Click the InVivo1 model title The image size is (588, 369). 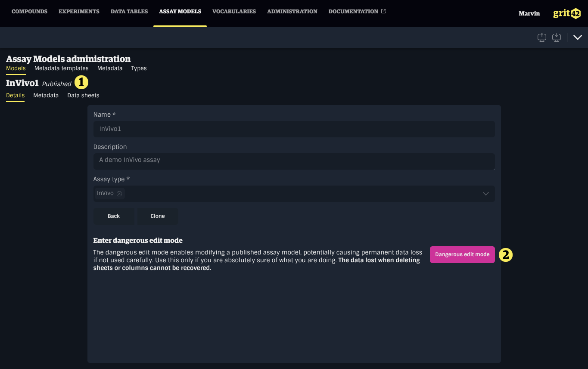click(22, 83)
